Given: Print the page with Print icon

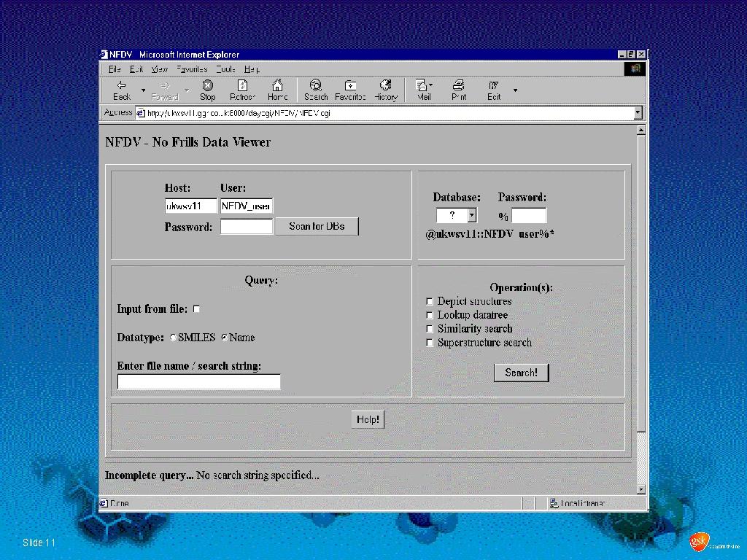Looking at the screenshot, I should [459, 90].
